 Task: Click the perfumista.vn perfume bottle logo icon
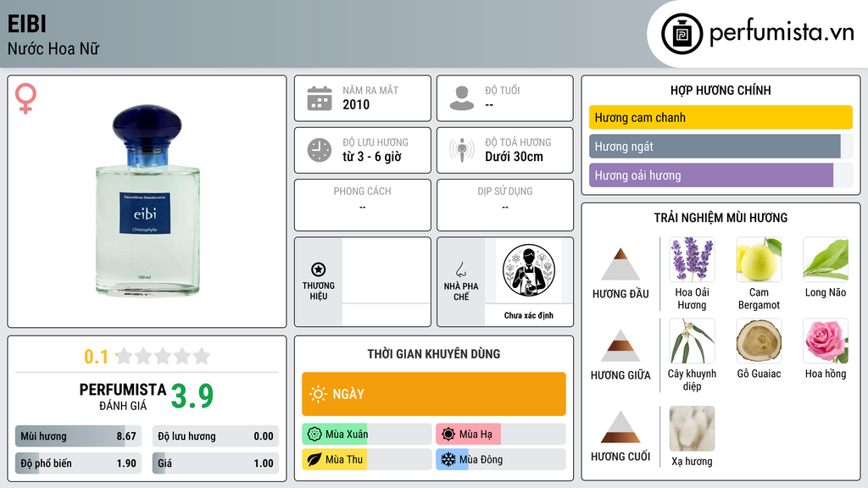pos(682,34)
